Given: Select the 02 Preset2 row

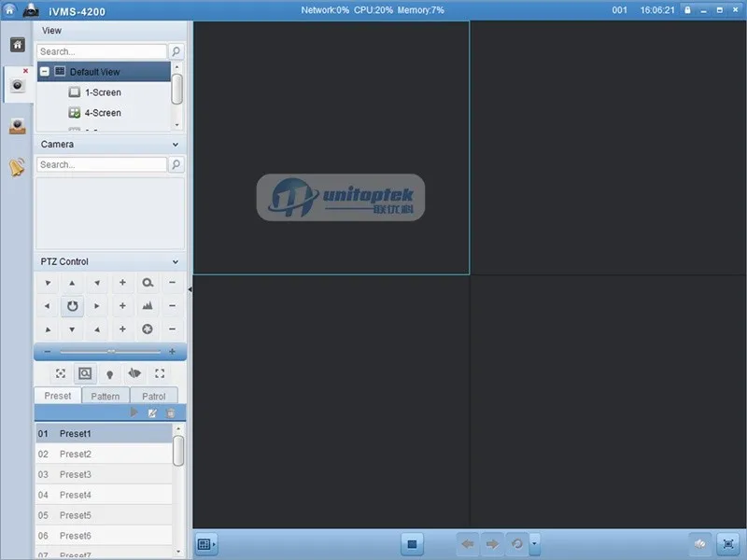Looking at the screenshot, I should point(104,454).
